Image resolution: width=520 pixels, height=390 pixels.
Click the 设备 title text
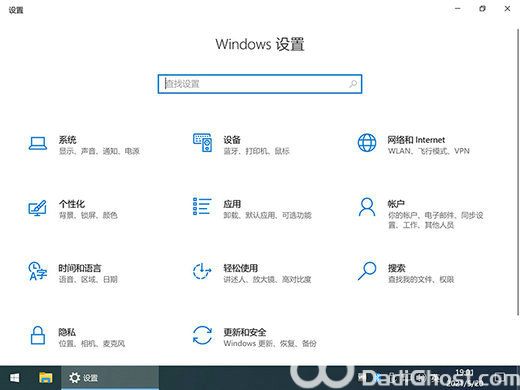coord(232,140)
